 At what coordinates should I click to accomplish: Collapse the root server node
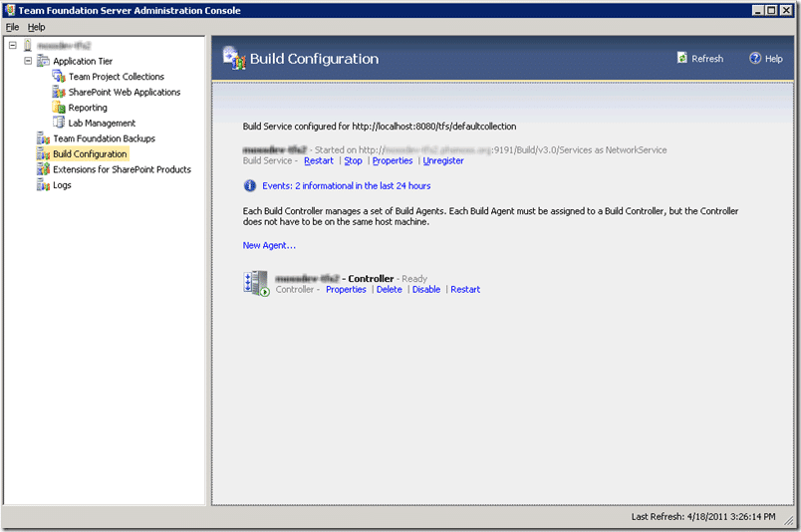click(x=13, y=46)
